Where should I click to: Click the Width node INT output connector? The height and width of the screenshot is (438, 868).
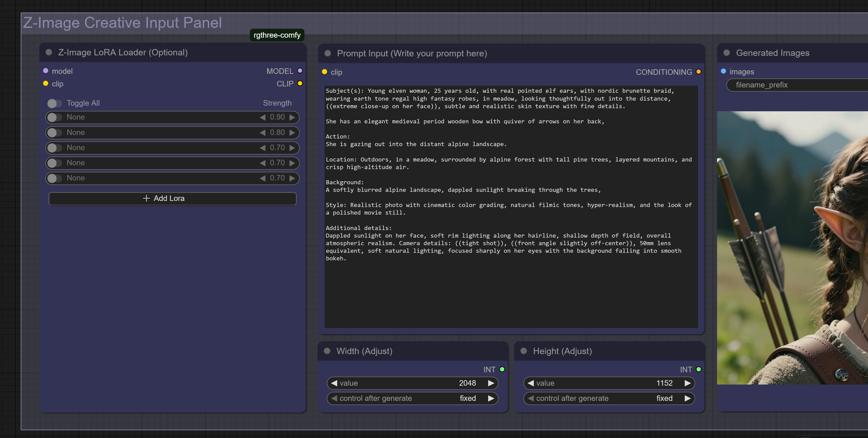502,369
